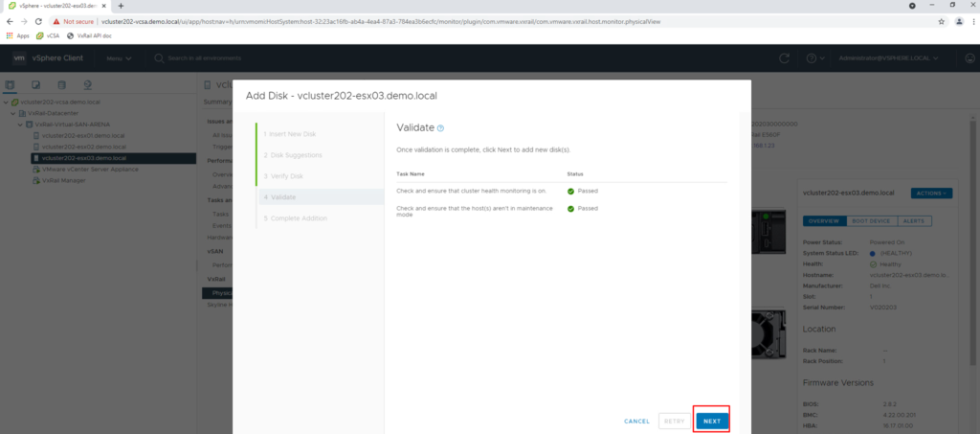Open a new browser tab

(x=121, y=6)
